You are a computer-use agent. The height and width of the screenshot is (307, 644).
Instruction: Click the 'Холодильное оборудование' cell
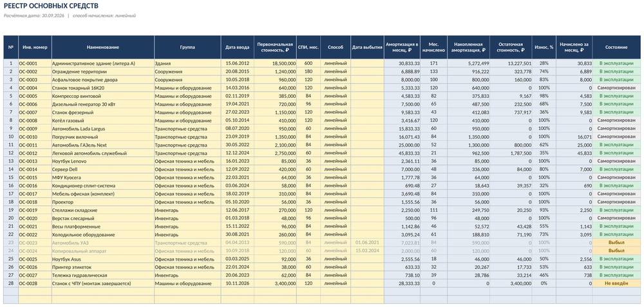(x=102, y=235)
